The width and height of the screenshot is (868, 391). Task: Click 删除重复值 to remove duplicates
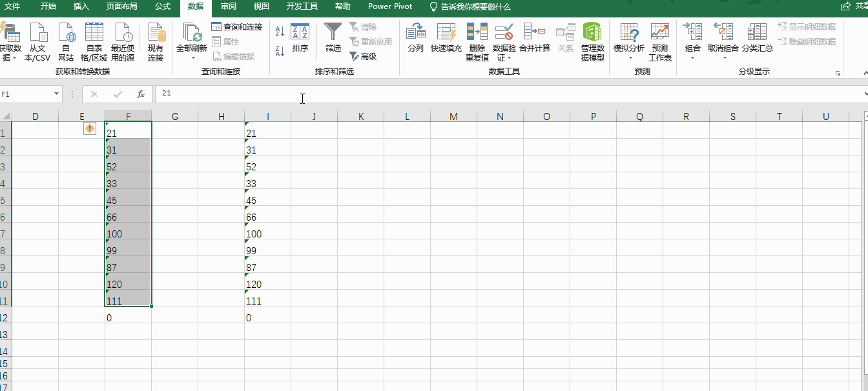(x=477, y=40)
